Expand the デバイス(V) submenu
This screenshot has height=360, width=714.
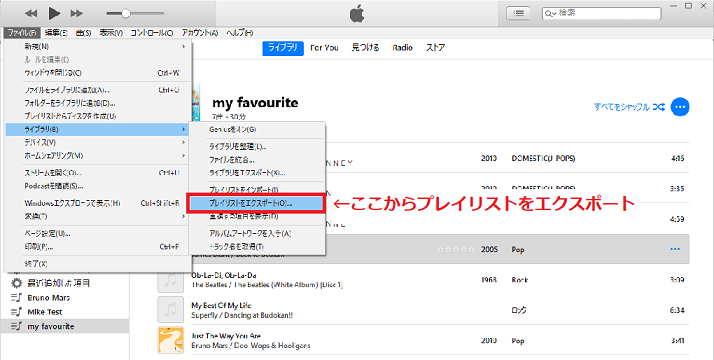tap(98, 142)
